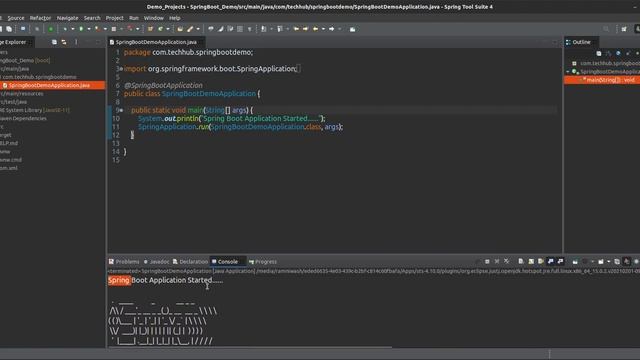Viewport: 640px width, 360px height.
Task: Click the Last Edit Location yellow arrow
Action: 296,29
